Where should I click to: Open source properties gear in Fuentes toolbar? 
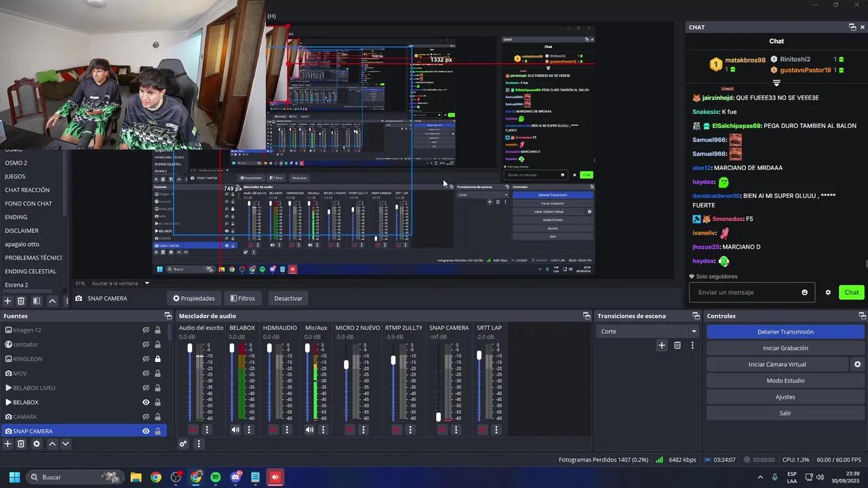(x=37, y=444)
